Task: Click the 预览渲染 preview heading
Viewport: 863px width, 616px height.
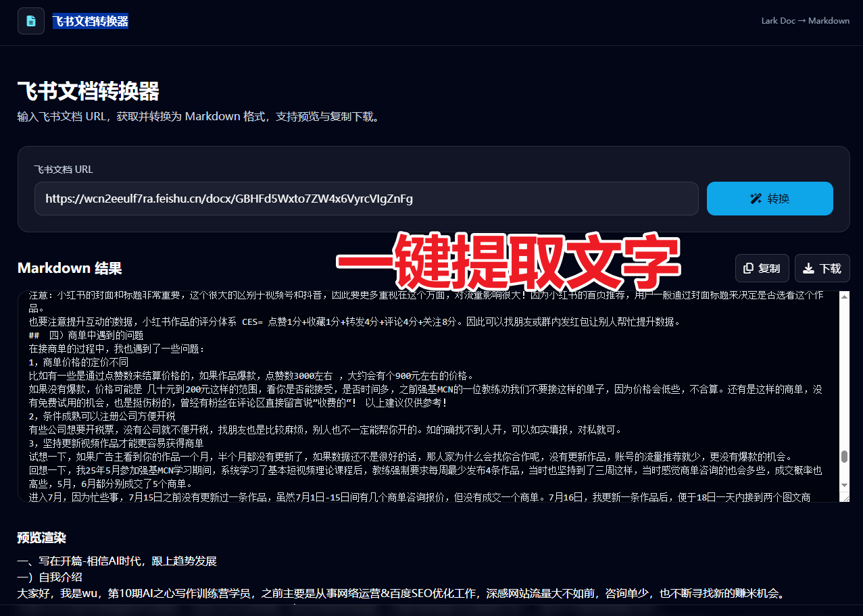Action: (x=40, y=538)
